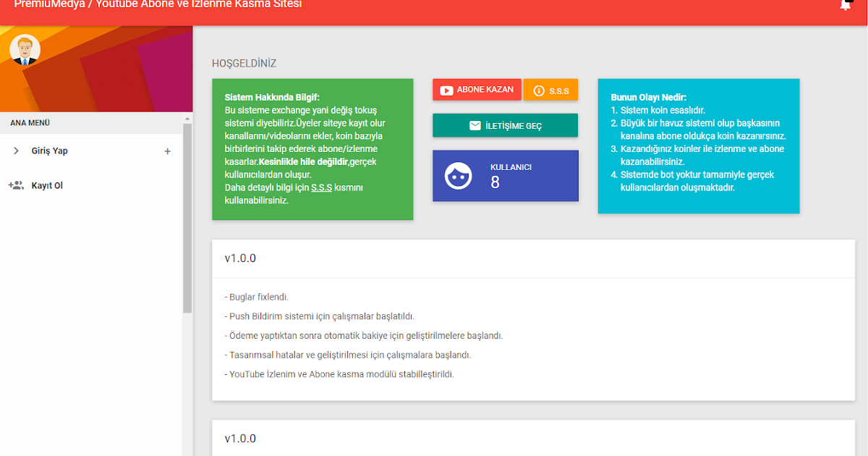
Task: Open the Kayıt Ol menu item
Action: 91,185
